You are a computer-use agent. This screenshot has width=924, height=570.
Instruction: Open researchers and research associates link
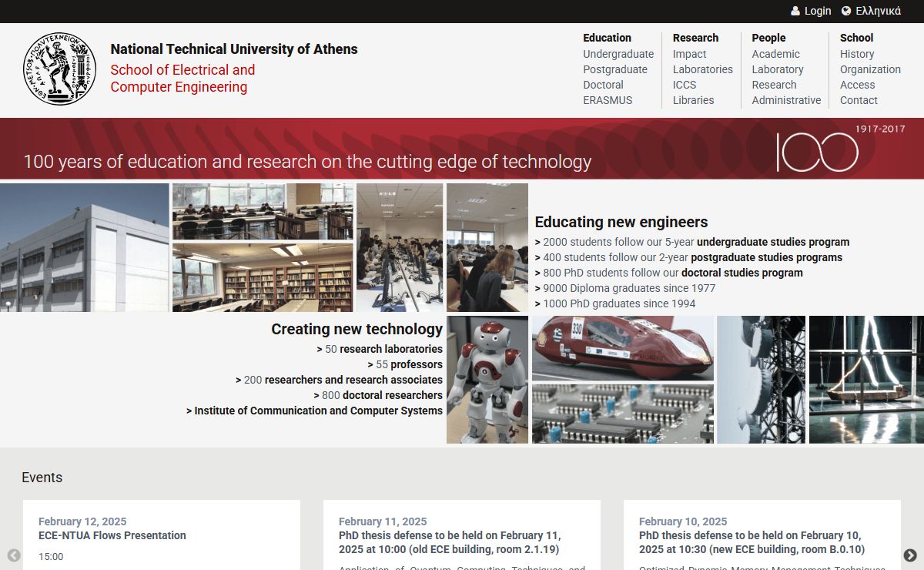[354, 380]
